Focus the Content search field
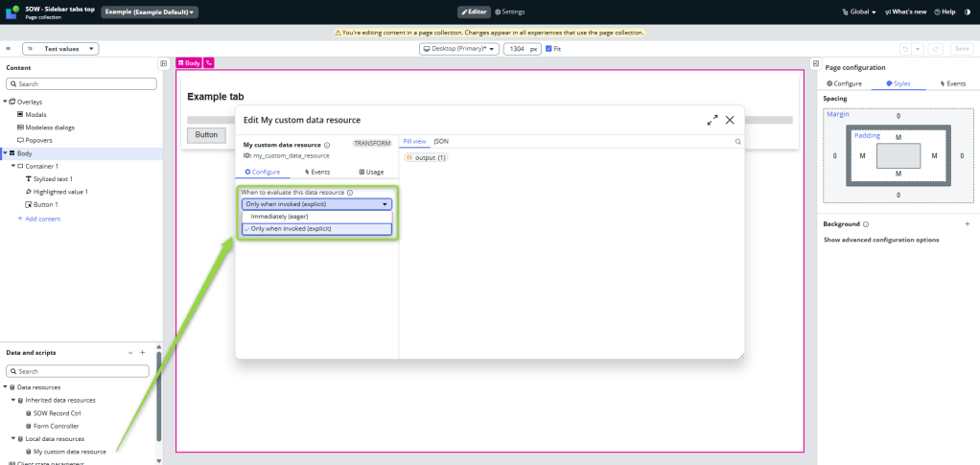The width and height of the screenshot is (980, 465). (x=82, y=83)
